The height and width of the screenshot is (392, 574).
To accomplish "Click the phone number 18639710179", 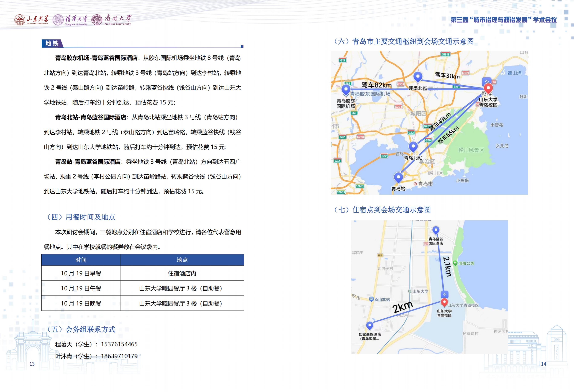I will [119, 356].
